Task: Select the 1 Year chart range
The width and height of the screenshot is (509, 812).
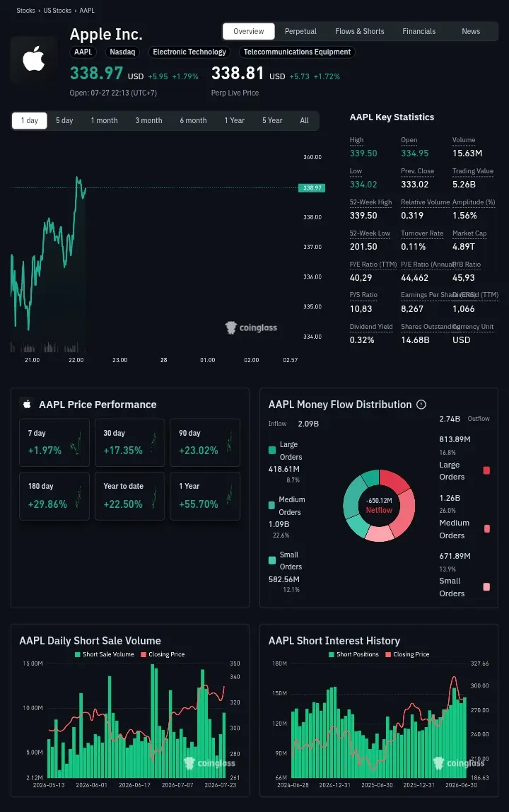Action: click(x=234, y=120)
